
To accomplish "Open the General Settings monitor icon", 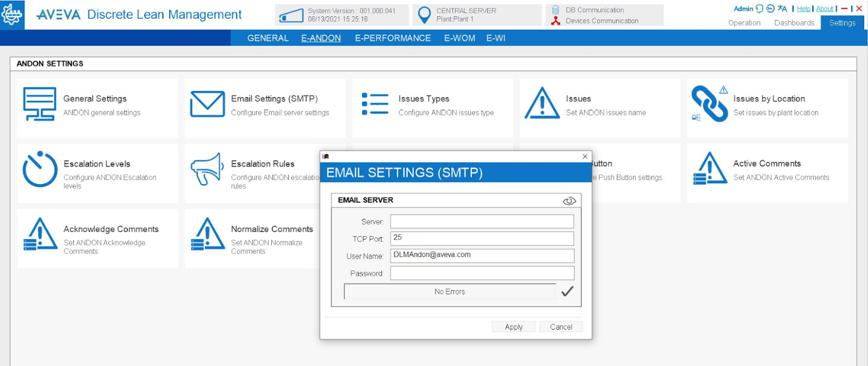I will tap(40, 104).
